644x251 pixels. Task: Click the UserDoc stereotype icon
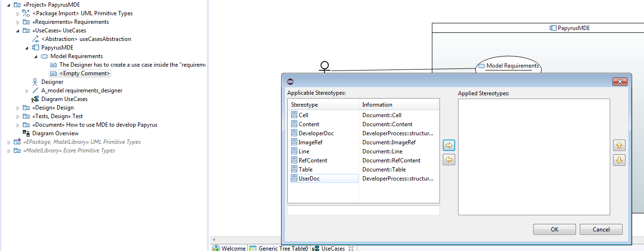pos(294,179)
